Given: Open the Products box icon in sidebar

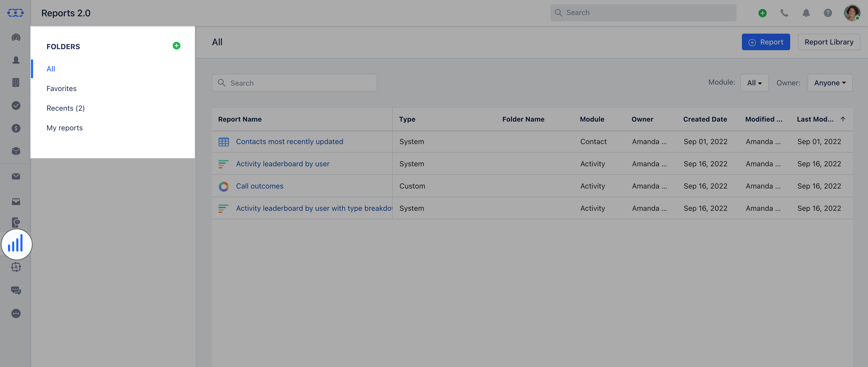Looking at the screenshot, I should pyautogui.click(x=16, y=151).
